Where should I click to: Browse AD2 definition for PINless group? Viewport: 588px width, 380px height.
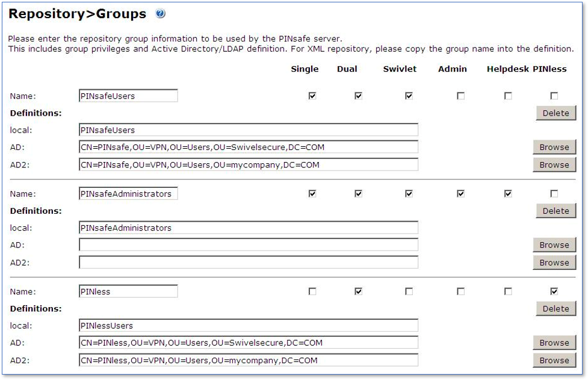point(554,361)
